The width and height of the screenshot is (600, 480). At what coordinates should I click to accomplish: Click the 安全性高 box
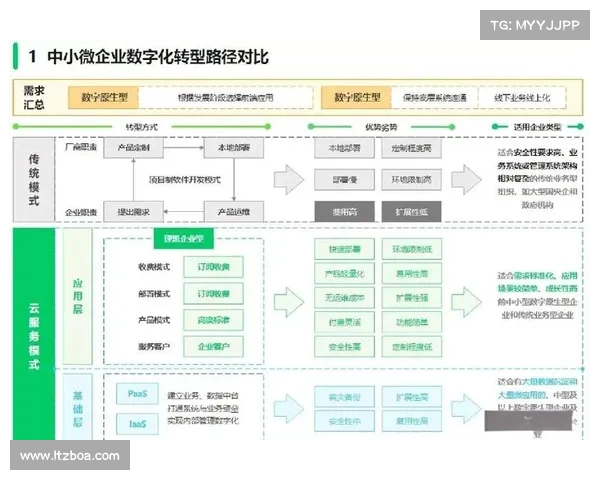[344, 346]
